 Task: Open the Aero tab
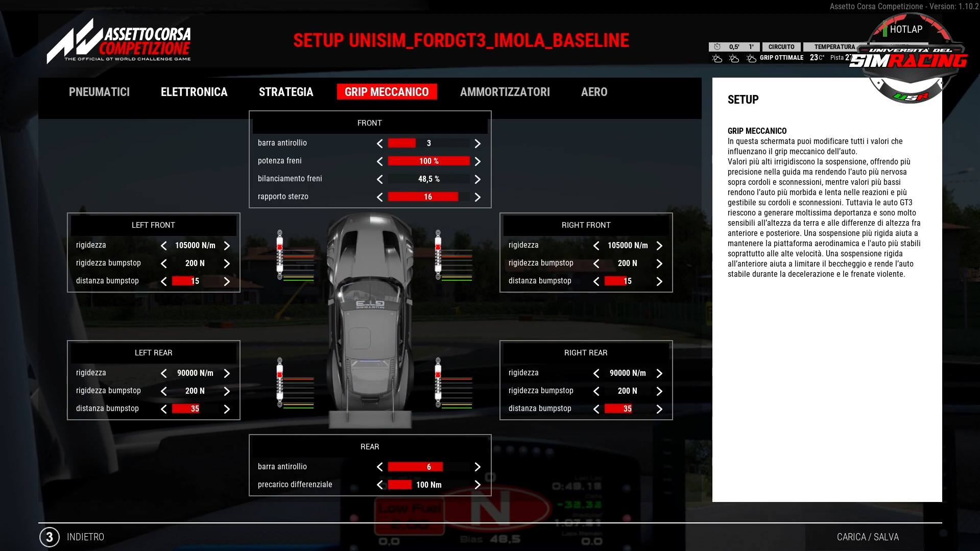point(594,92)
